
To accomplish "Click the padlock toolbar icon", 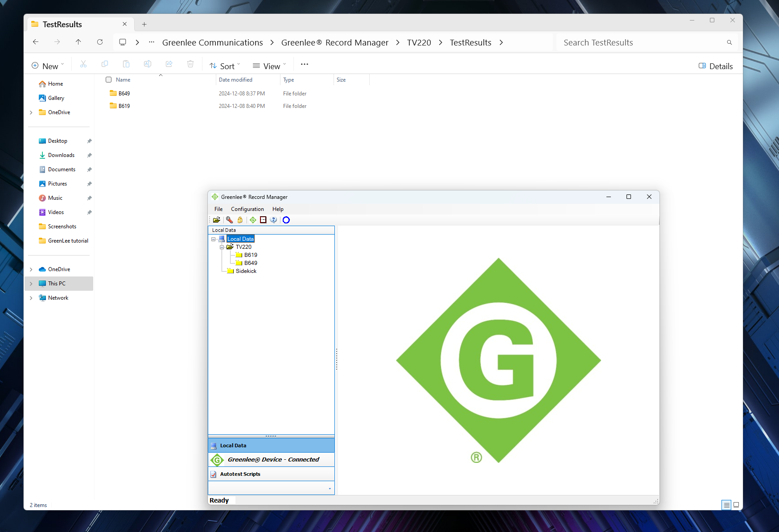I will tap(240, 220).
